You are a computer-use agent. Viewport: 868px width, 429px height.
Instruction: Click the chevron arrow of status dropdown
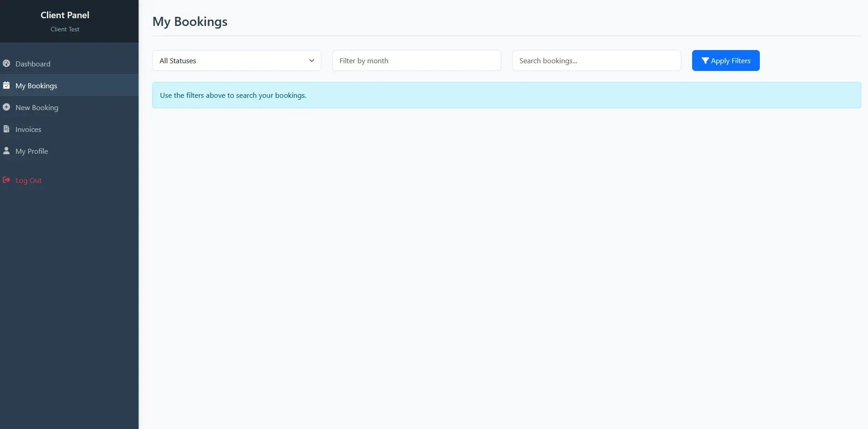pos(312,61)
